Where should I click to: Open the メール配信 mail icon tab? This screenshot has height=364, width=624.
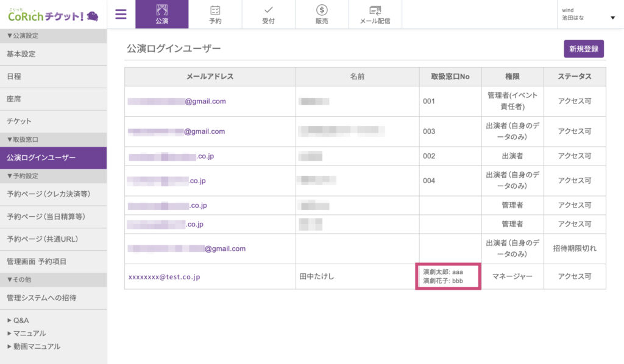[375, 14]
